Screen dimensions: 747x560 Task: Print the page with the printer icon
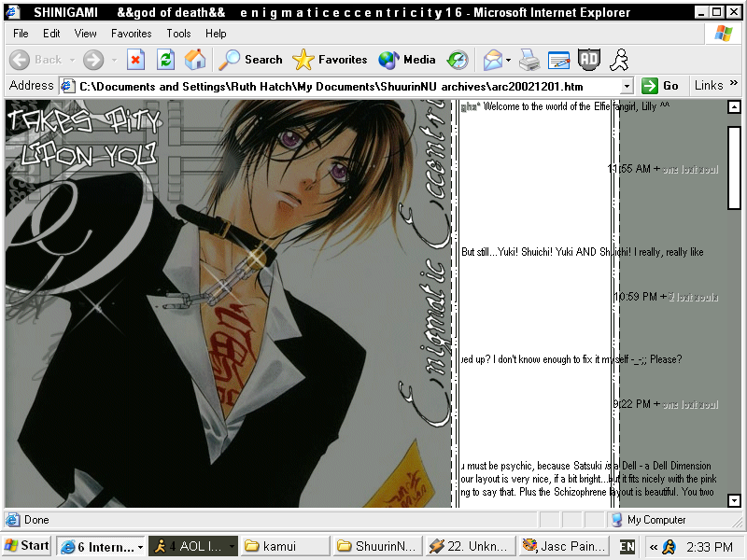coord(529,60)
